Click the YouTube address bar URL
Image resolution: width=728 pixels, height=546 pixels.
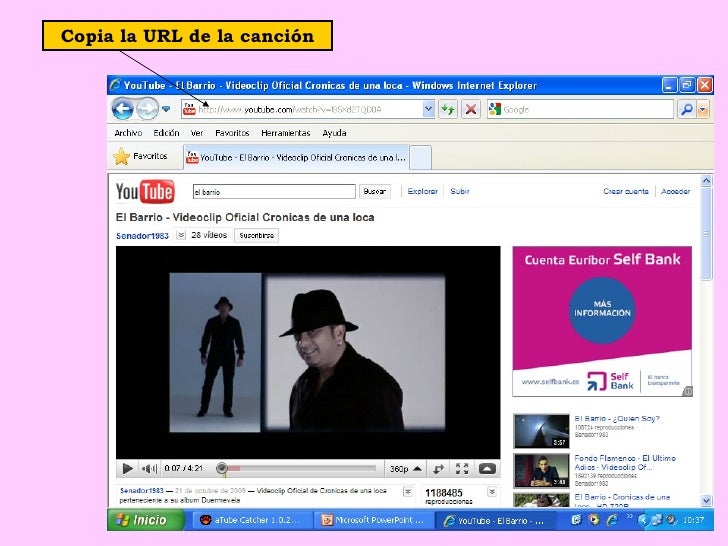(x=290, y=110)
